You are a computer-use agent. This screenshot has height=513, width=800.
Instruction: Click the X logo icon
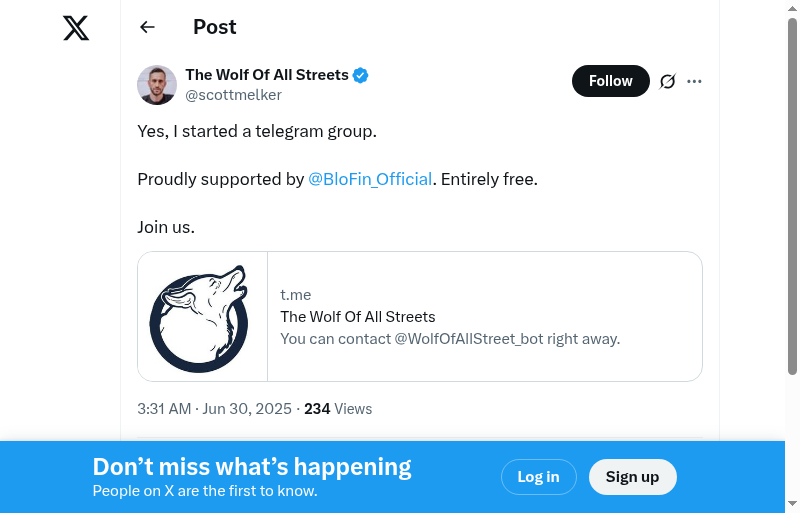click(76, 28)
